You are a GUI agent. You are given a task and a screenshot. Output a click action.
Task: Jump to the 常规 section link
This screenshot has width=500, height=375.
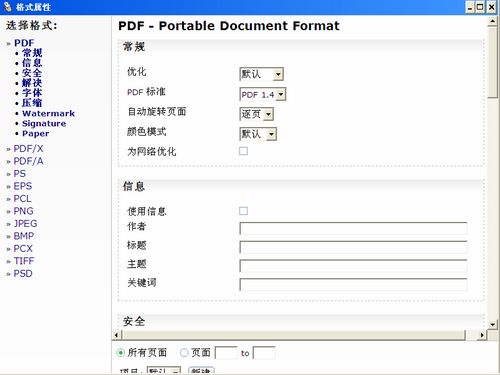pos(32,53)
